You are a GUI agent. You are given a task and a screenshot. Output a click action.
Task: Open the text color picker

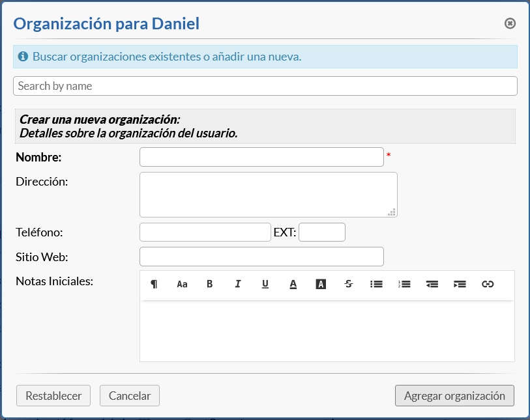293,284
